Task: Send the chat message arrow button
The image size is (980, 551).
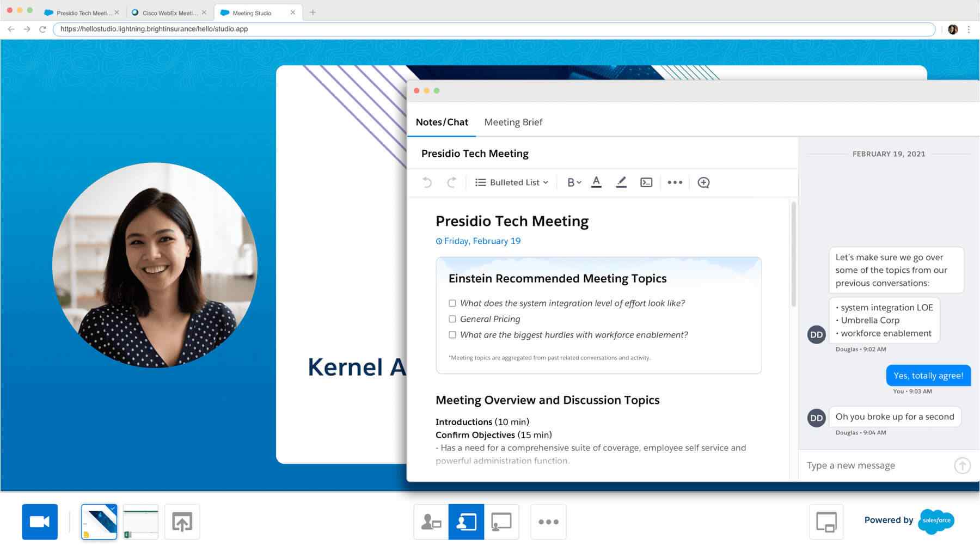Action: coord(962,466)
